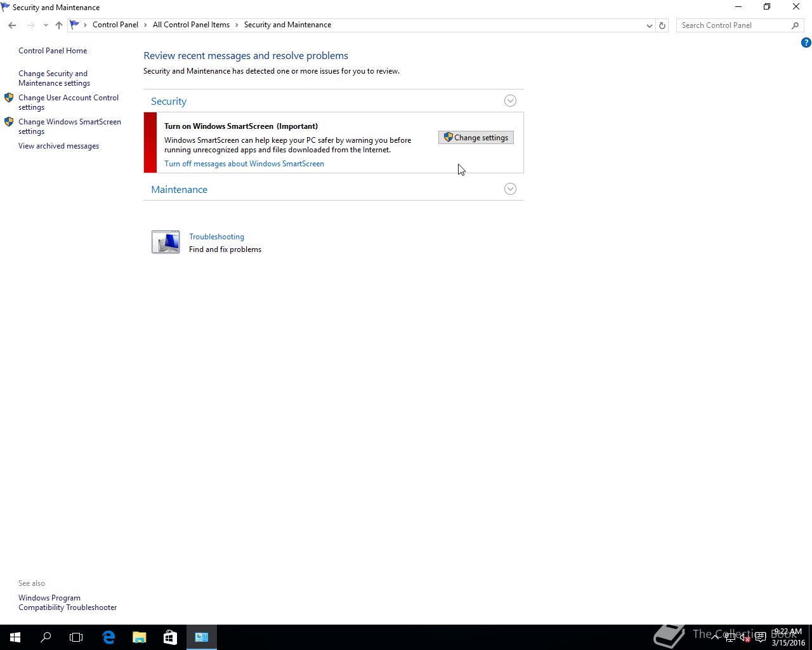Close the Security and Maintenance window

pyautogui.click(x=796, y=7)
